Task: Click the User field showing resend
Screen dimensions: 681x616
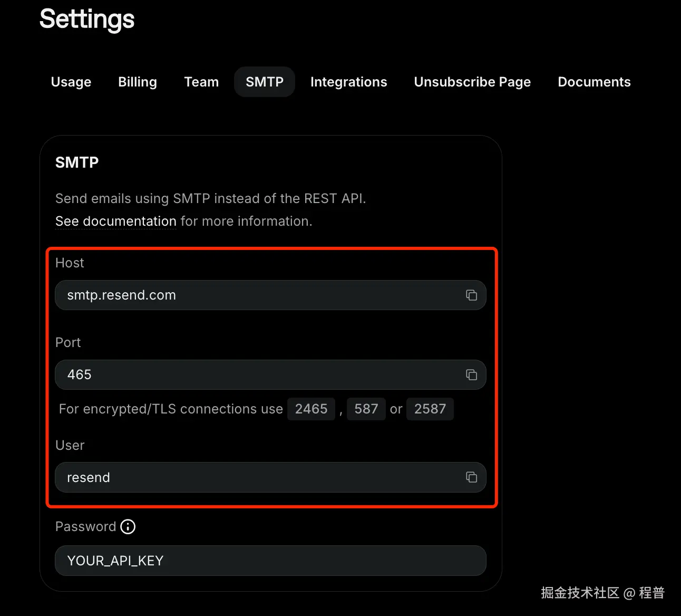Action: [253, 477]
